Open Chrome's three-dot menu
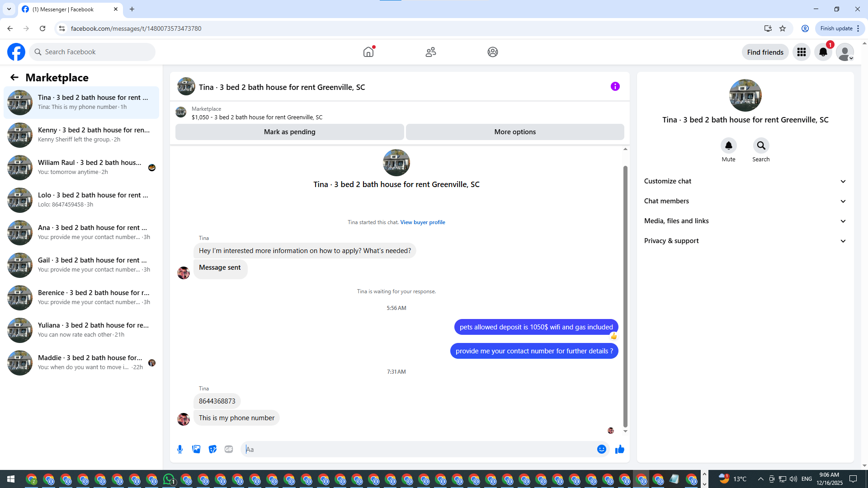Image resolution: width=868 pixels, height=488 pixels. (x=858, y=28)
